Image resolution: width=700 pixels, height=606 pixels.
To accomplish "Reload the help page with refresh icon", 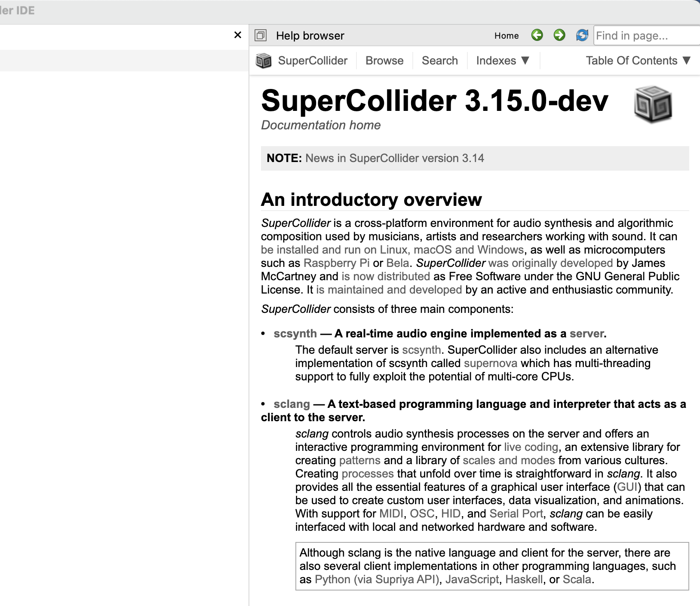I will (x=582, y=35).
